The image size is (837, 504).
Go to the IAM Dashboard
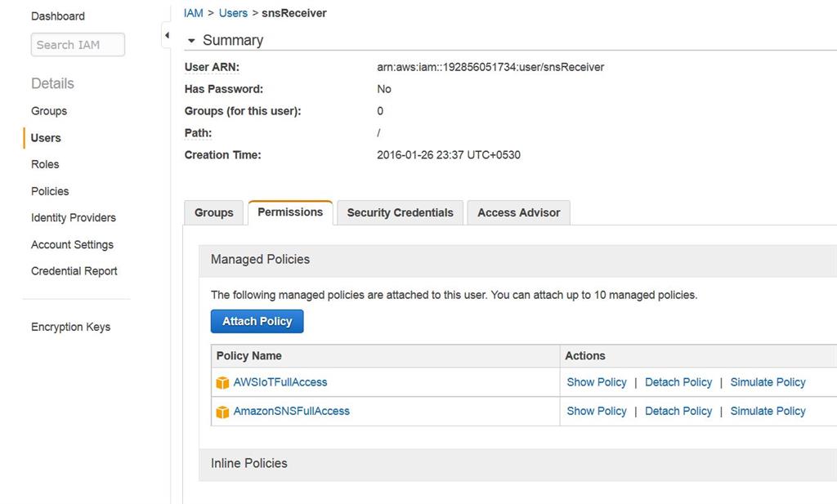(x=57, y=16)
